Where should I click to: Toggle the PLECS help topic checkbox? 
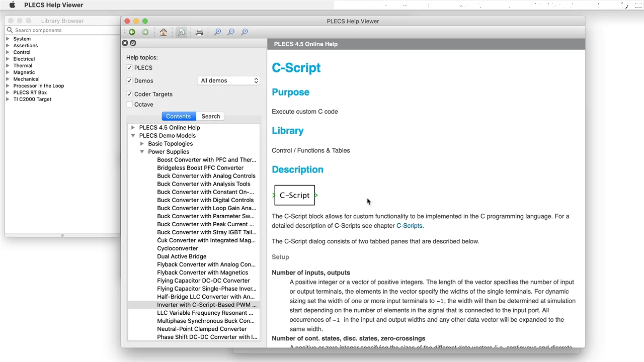129,68
